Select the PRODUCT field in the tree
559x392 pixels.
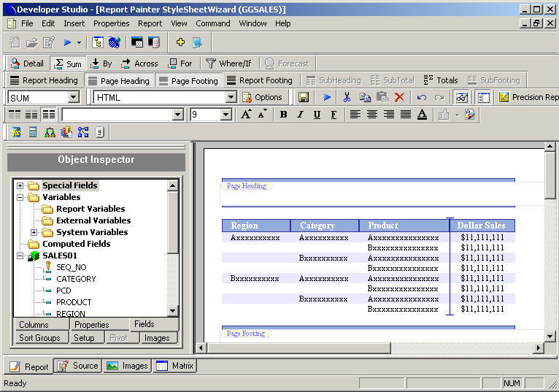74,302
